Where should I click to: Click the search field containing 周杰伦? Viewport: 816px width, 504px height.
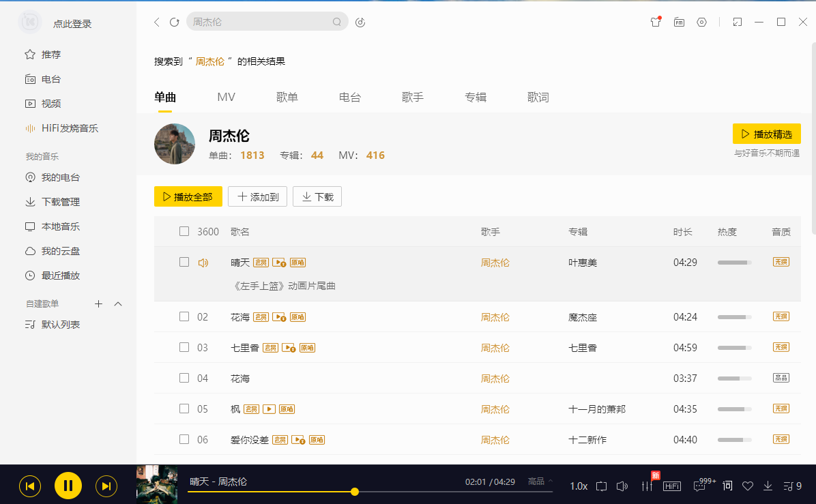pos(259,22)
